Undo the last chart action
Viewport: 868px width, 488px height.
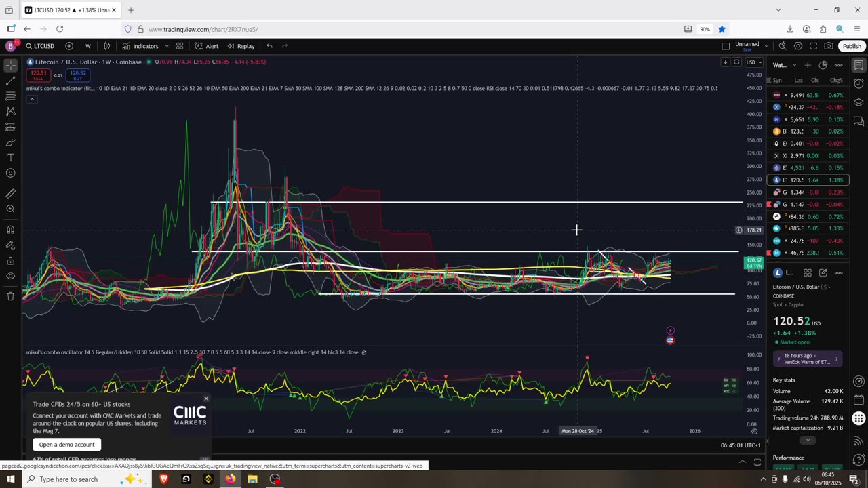point(269,46)
